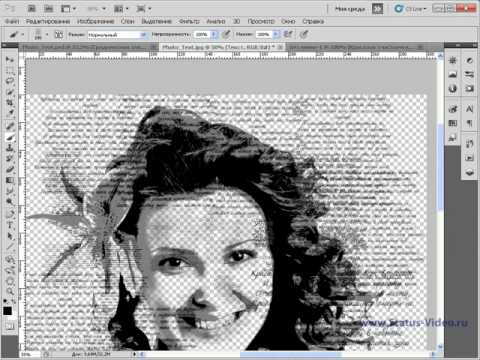Open the Styles panel icon
The image size is (480, 360).
(x=452, y=137)
